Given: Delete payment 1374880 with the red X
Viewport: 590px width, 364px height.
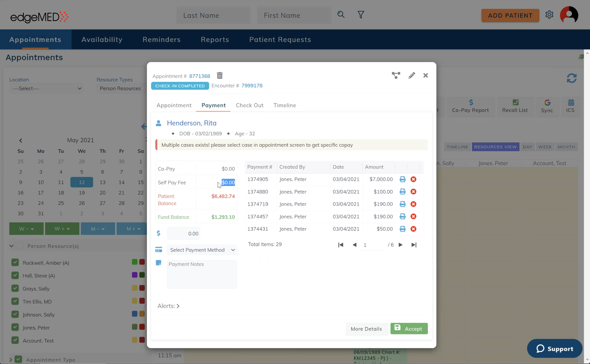Looking at the screenshot, I should [x=413, y=192].
